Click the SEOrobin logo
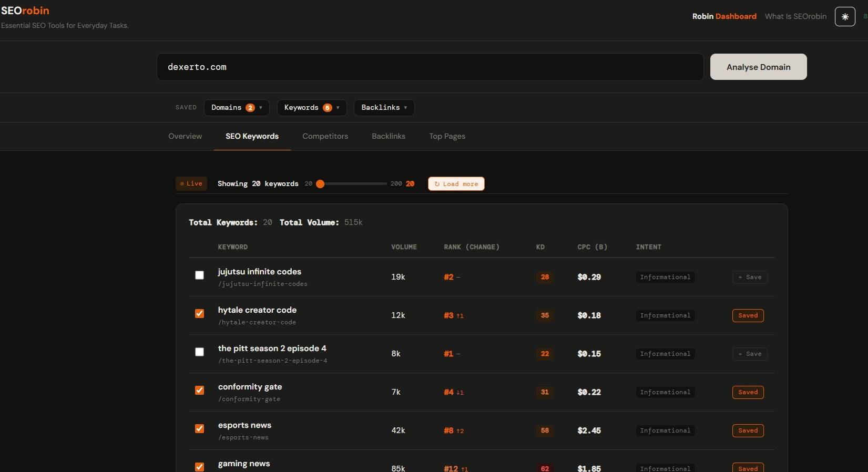The width and height of the screenshot is (868, 472). (x=25, y=11)
